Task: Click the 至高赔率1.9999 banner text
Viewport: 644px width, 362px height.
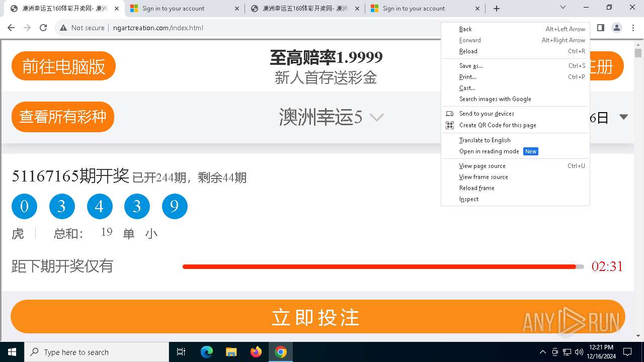Action: click(326, 58)
